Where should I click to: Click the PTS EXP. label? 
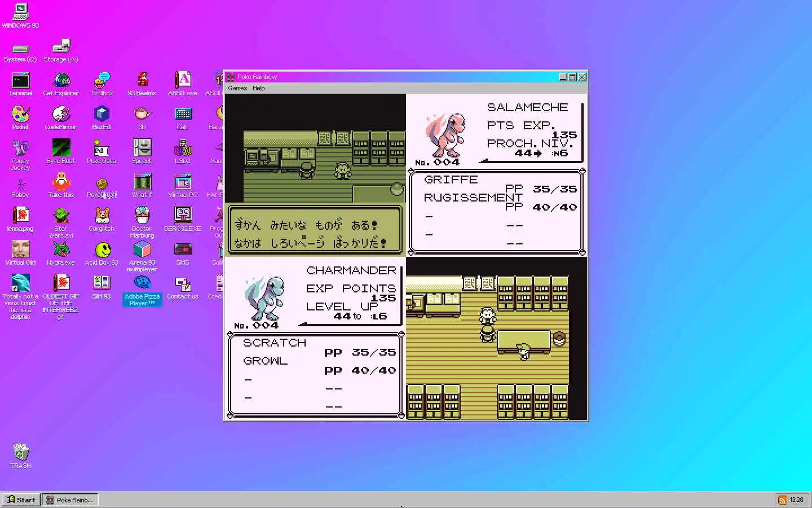point(521,125)
